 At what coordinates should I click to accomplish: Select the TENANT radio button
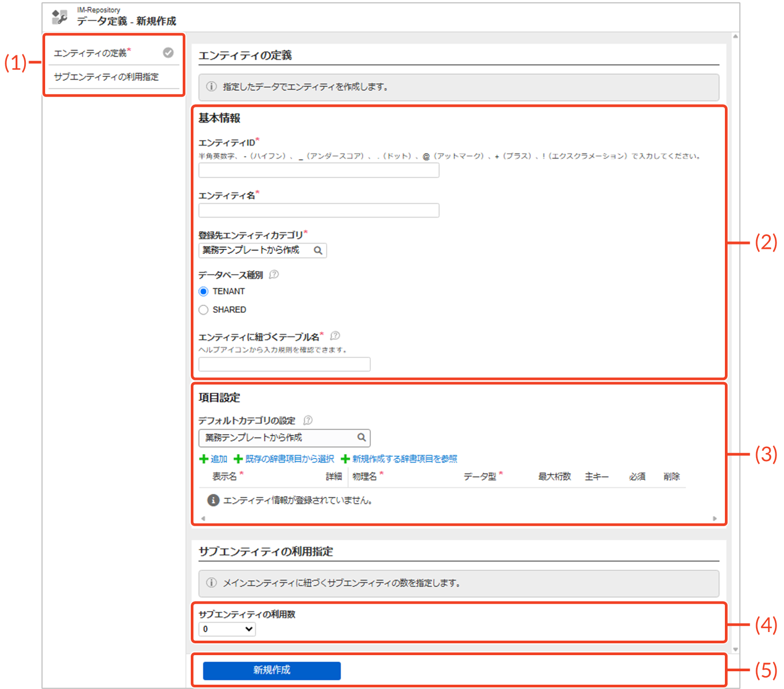point(204,291)
